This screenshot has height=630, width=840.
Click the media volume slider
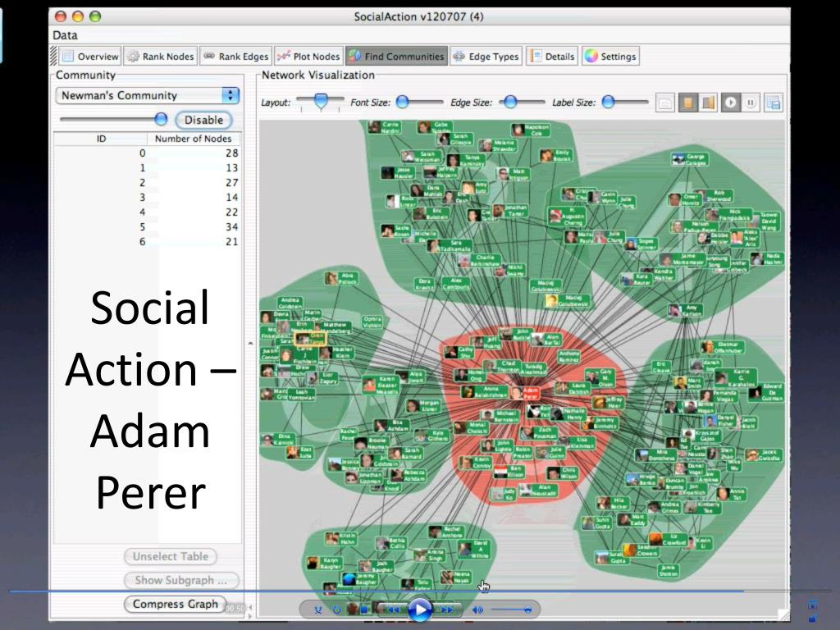512,609
